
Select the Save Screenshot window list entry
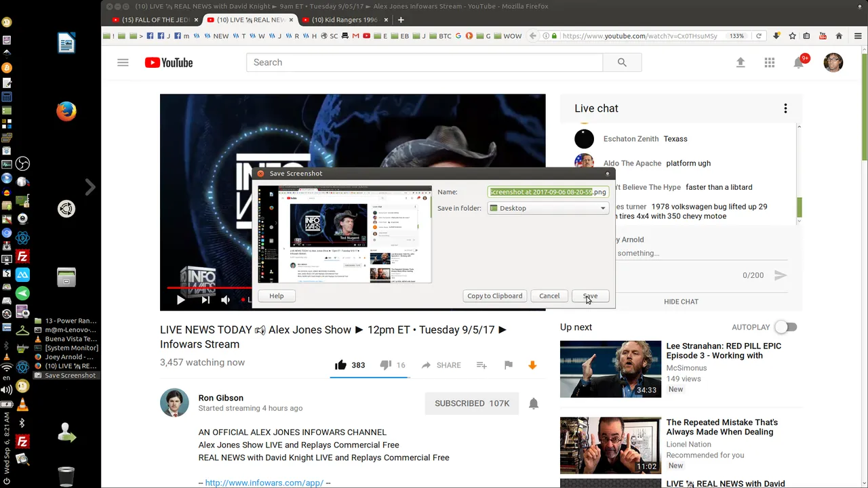point(65,375)
